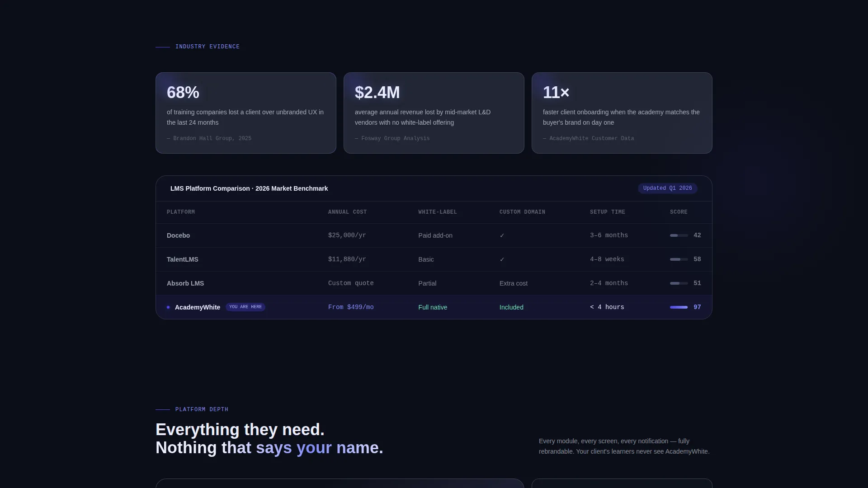The height and width of the screenshot is (488, 868).
Task: Click the Fosway Group Analysis source
Action: pos(392,139)
